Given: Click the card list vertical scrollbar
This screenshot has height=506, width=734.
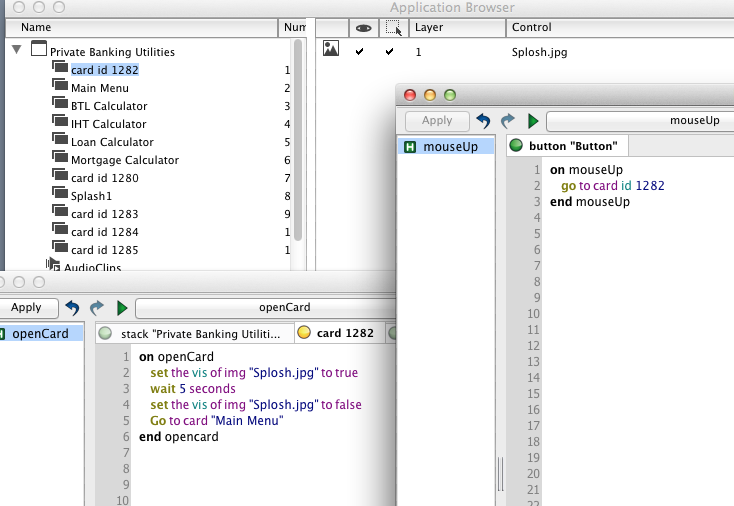Looking at the screenshot, I should (298, 140).
